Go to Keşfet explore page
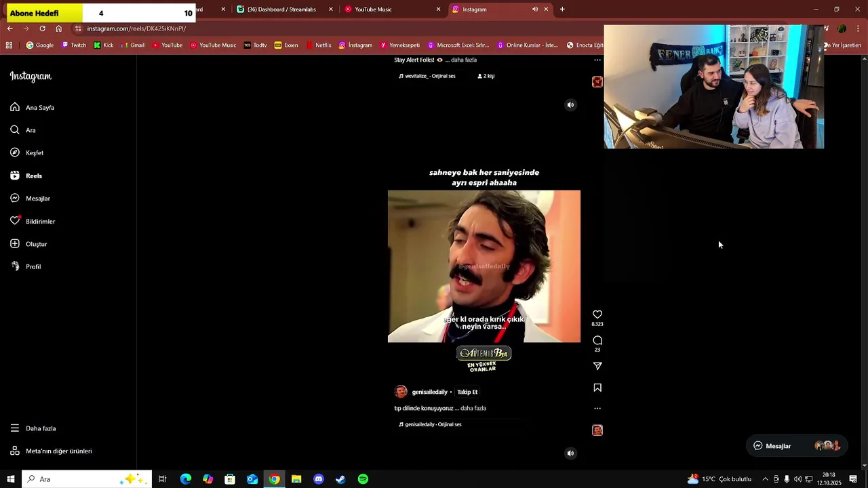Viewport: 868px width, 488px height. click(x=27, y=152)
